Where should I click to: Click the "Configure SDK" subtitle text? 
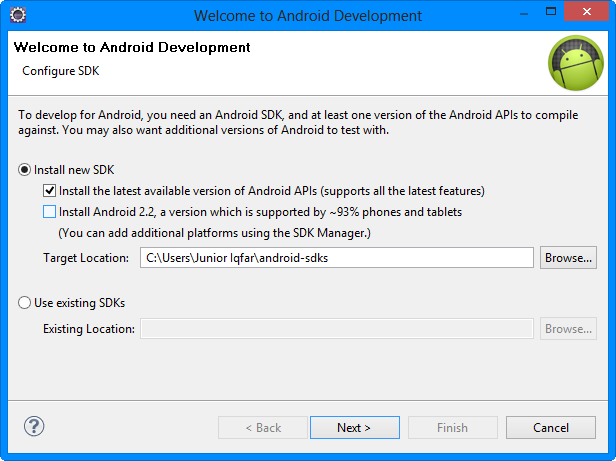click(60, 71)
